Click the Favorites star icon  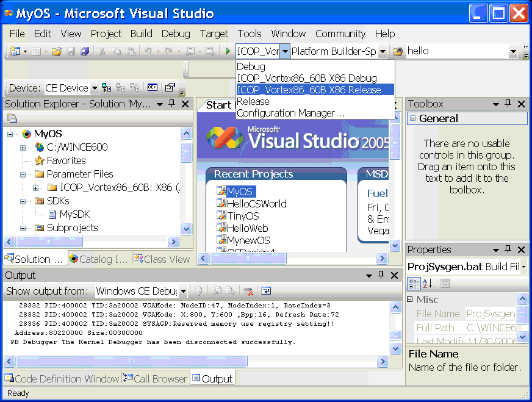40,160
